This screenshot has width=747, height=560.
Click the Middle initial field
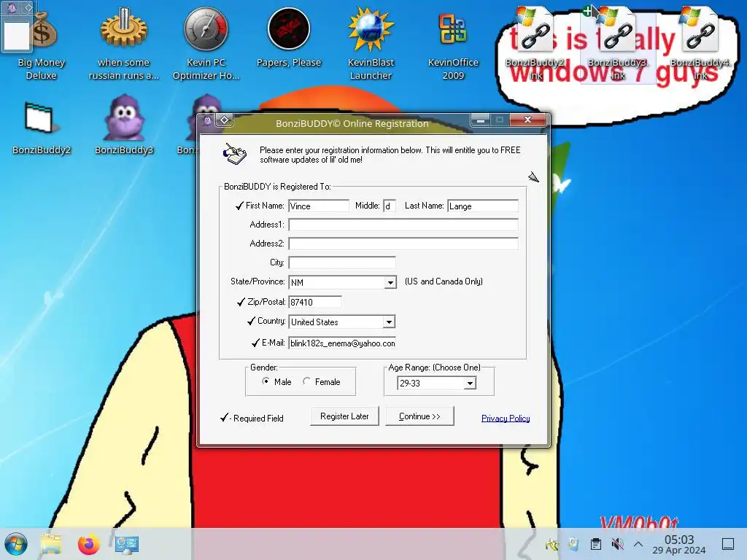tap(390, 206)
